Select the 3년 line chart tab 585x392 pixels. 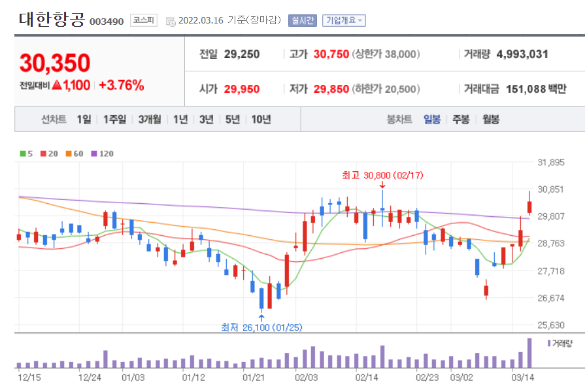click(207, 120)
